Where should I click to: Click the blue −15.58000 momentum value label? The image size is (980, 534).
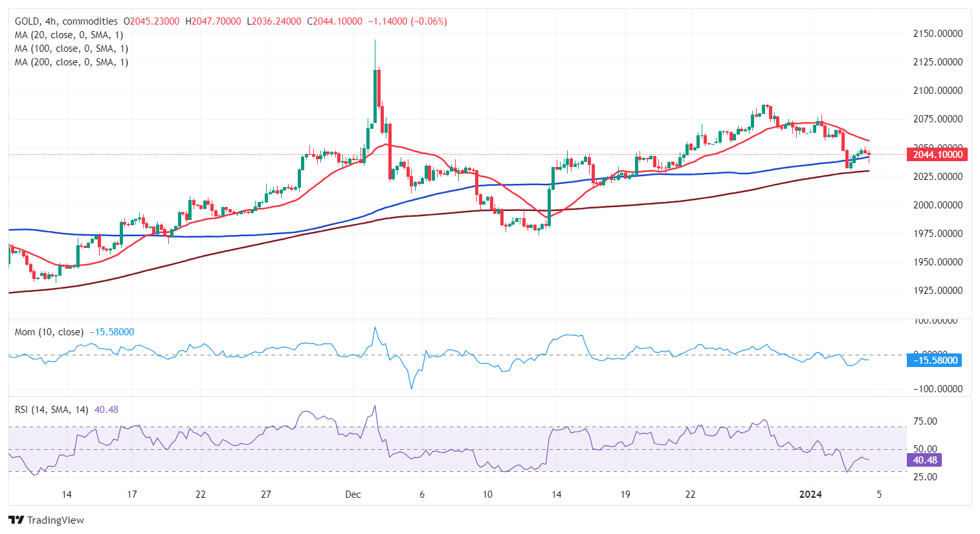click(x=935, y=360)
